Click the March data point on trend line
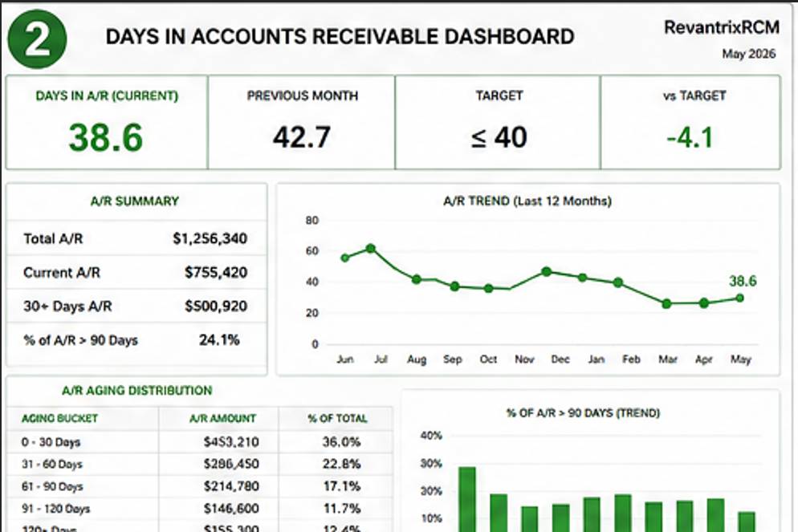Viewport: 798px width, 532px height. click(666, 303)
